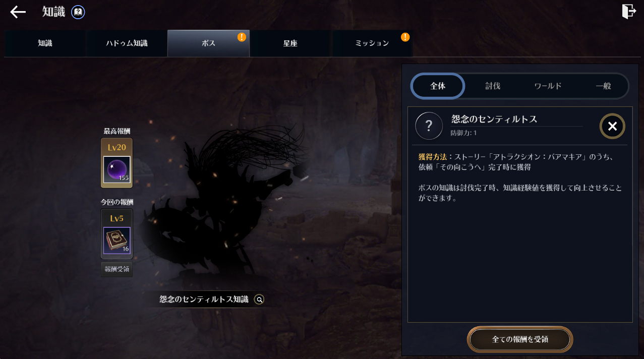Select the 討伐 filter
The height and width of the screenshot is (359, 644).
tap(493, 86)
